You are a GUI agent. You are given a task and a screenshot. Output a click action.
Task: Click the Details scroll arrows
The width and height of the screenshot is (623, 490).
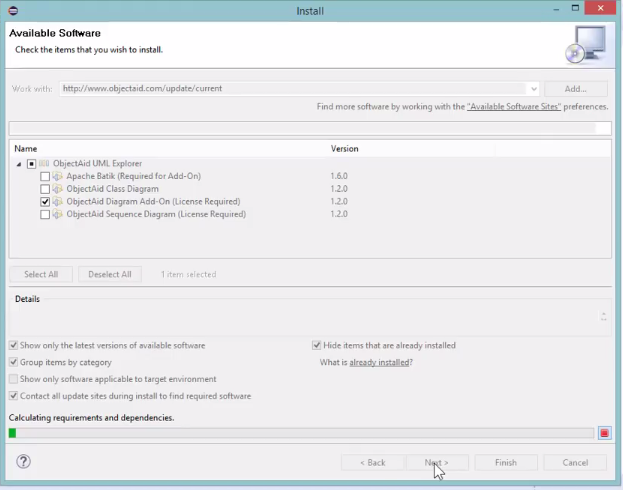pos(604,316)
